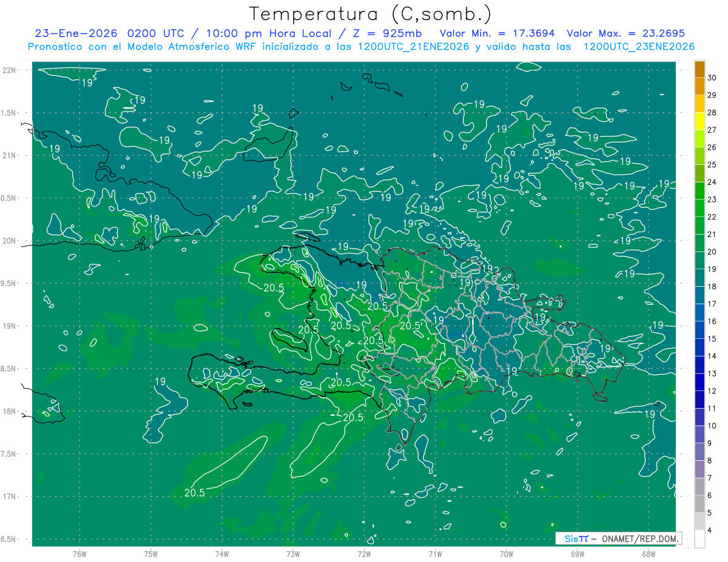Click the "28" label on the color scale

point(712,113)
